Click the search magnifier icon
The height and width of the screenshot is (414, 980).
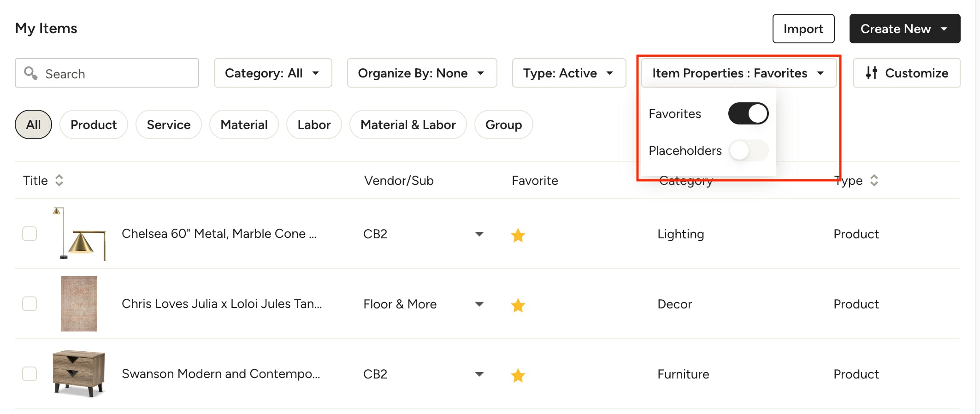pyautogui.click(x=30, y=73)
